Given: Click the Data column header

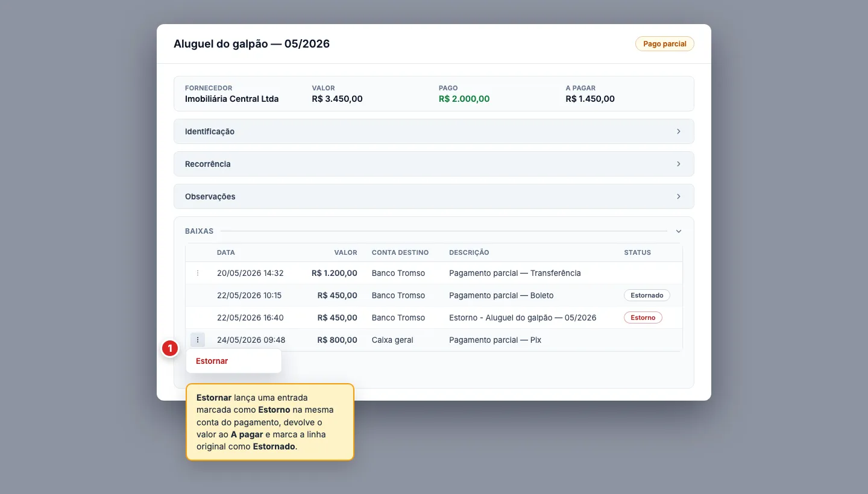Looking at the screenshot, I should pyautogui.click(x=226, y=252).
